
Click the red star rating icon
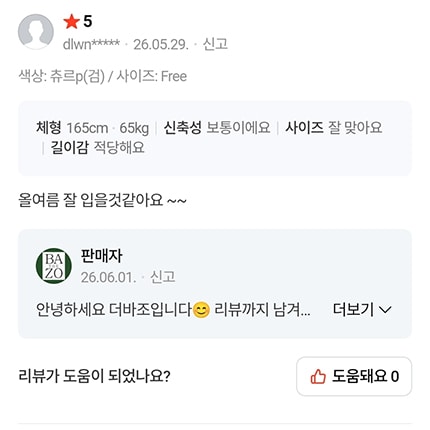[71, 22]
